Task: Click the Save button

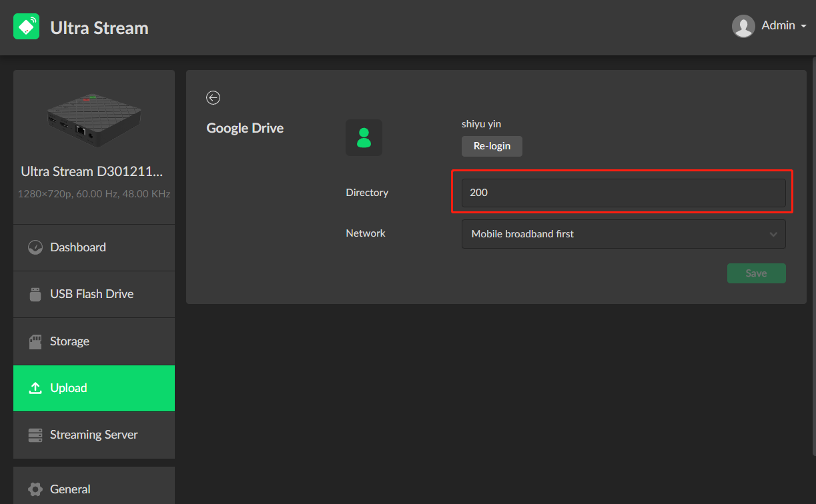Action: pos(756,273)
